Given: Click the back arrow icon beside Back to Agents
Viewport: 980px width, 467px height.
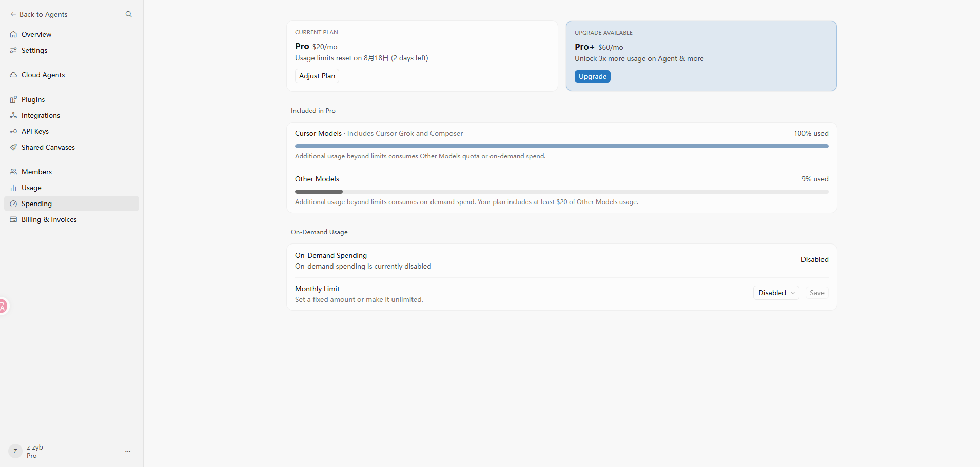Looking at the screenshot, I should (13, 14).
